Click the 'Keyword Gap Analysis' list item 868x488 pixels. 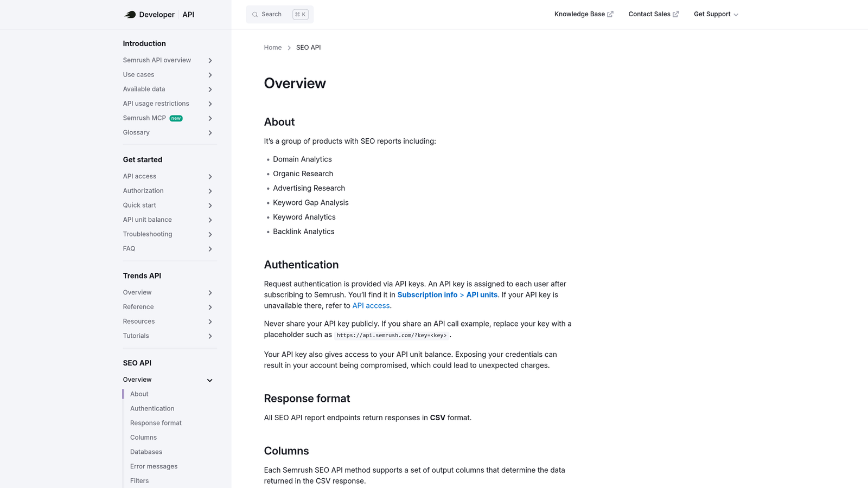pyautogui.click(x=311, y=203)
